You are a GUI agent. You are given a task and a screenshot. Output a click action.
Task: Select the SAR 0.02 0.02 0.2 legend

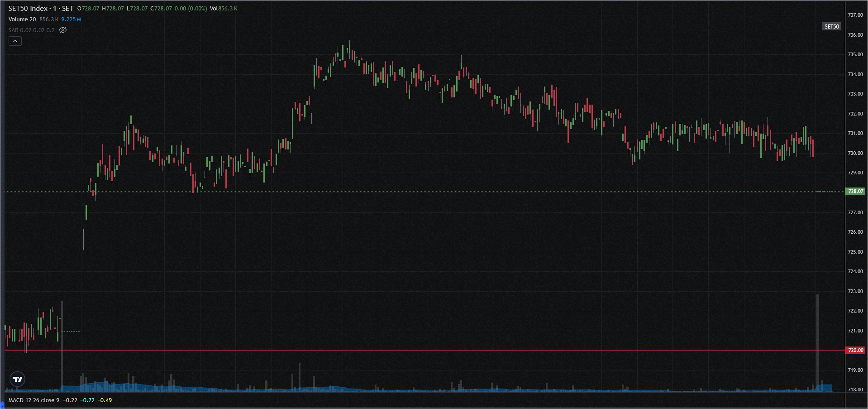click(32, 30)
